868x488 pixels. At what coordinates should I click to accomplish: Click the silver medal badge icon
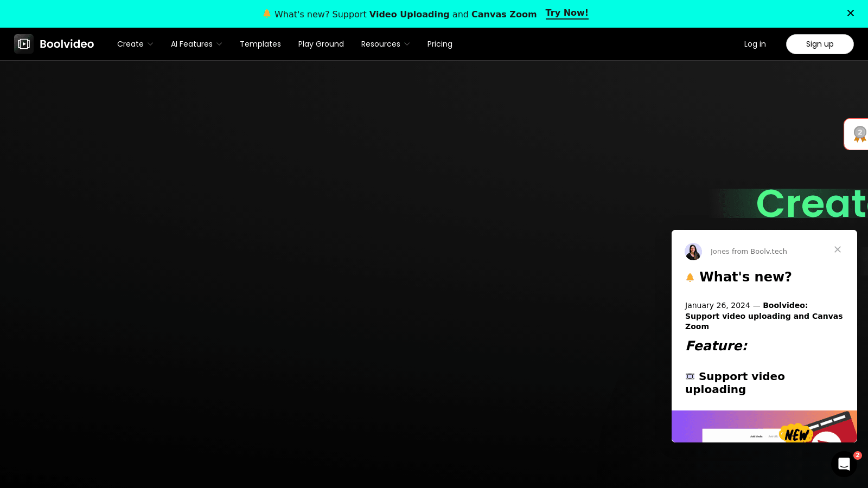point(859,134)
